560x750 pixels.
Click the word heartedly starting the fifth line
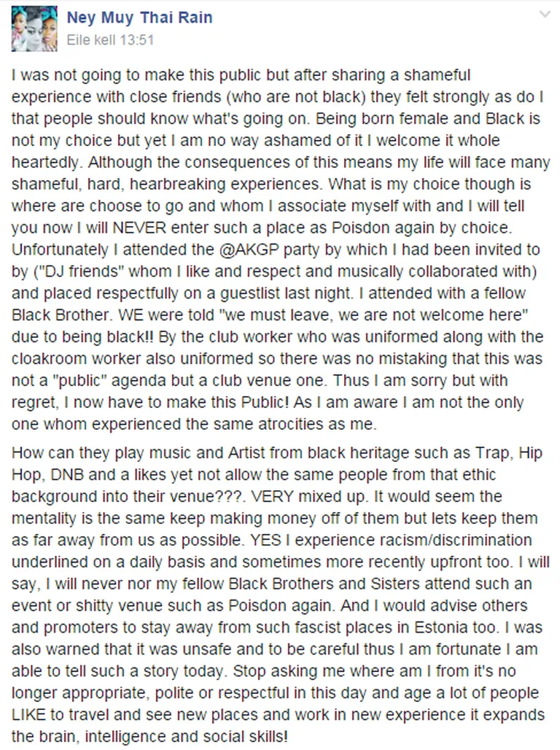[x=45, y=163]
